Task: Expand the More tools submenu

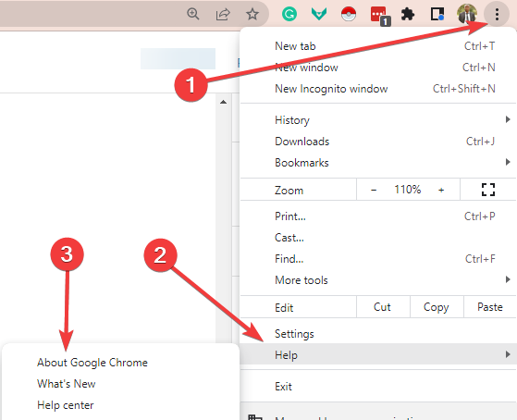Action: 378,280
